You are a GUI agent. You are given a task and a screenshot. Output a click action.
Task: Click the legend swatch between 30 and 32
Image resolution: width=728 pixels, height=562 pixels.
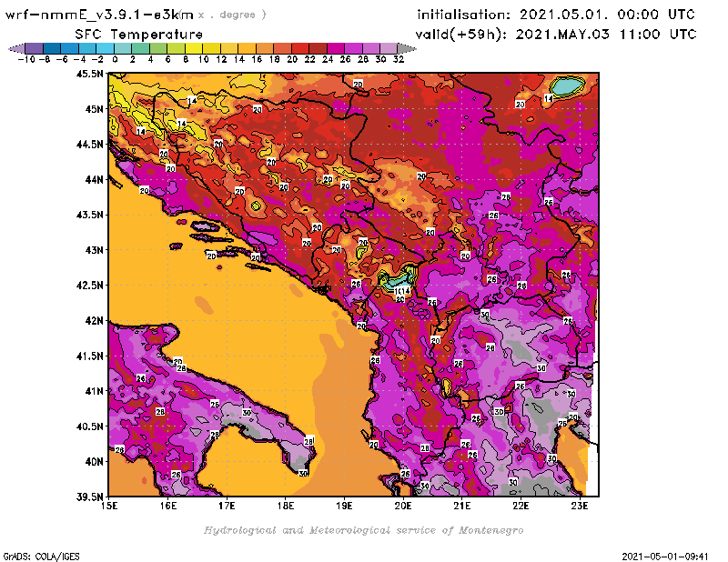[389, 48]
